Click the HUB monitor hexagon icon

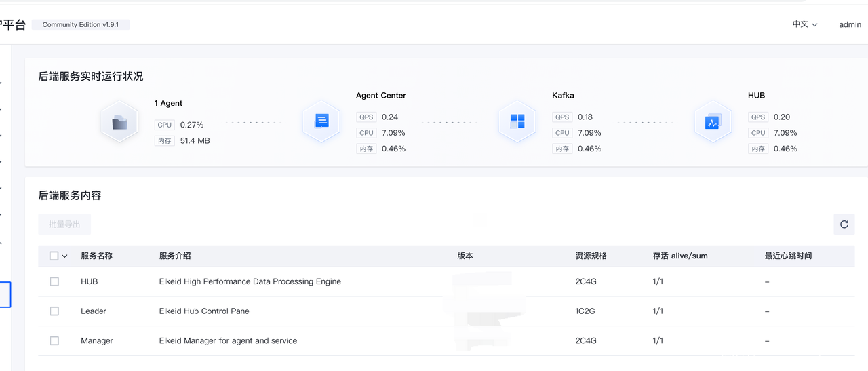tap(712, 122)
